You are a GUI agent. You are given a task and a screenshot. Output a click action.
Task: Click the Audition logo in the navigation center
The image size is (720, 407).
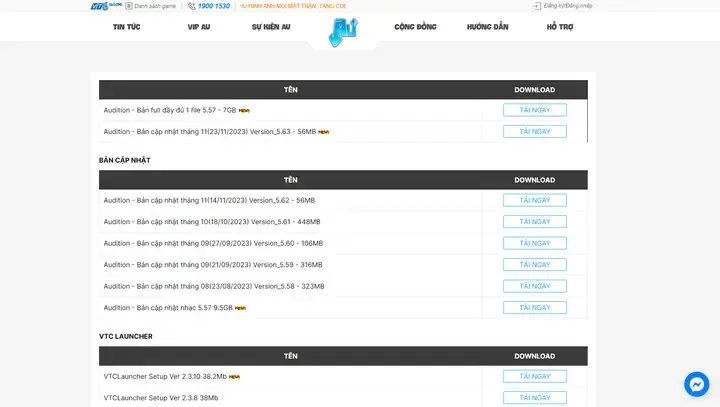tap(342, 29)
